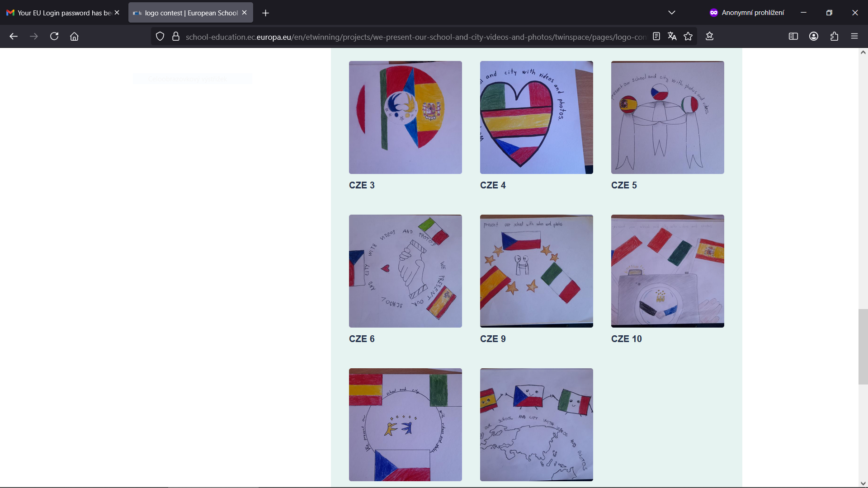
Task: Toggle reader view in address bar
Action: (x=656, y=37)
